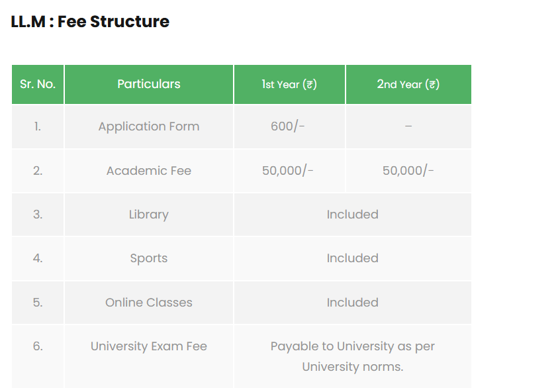Image resolution: width=560 pixels, height=392 pixels.
Task: Select the Application Form row label
Action: [x=149, y=126]
